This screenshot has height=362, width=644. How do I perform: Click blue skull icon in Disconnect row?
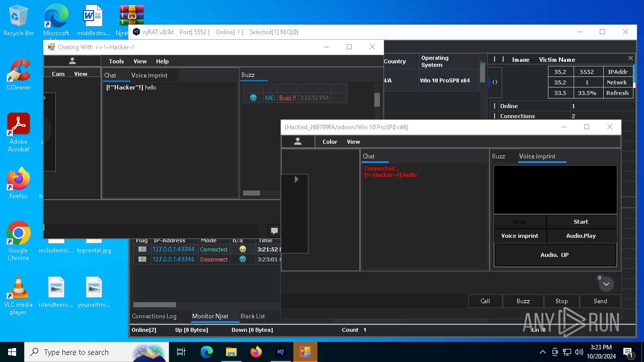[x=243, y=259]
